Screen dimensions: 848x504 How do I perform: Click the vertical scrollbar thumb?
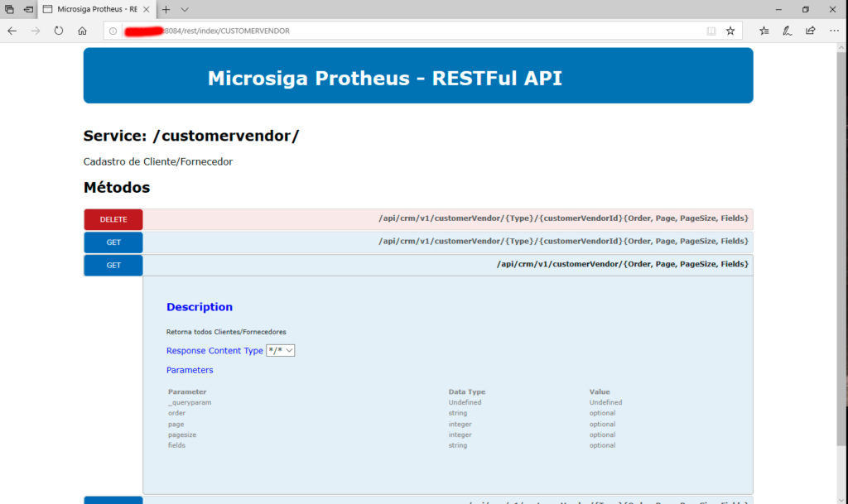841,248
